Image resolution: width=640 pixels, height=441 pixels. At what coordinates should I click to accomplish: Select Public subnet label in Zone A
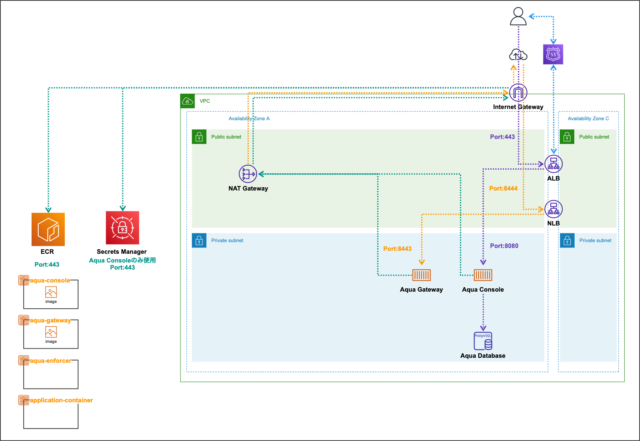(226, 137)
